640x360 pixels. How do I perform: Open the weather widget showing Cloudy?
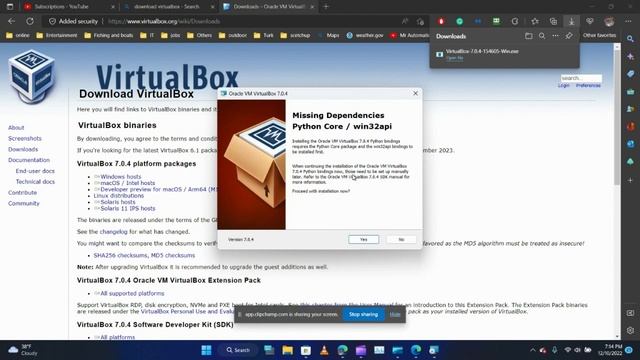click(23, 350)
